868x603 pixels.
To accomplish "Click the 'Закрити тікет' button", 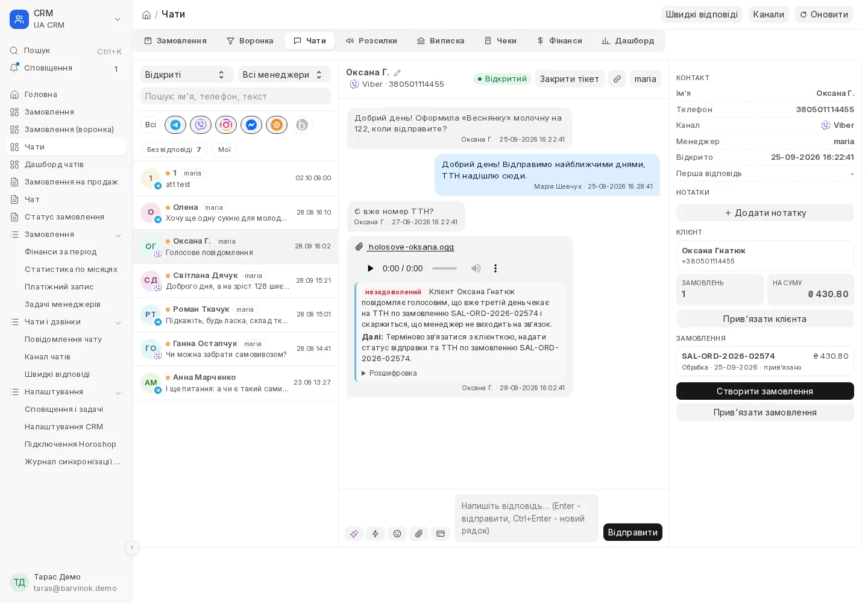I will coord(570,79).
